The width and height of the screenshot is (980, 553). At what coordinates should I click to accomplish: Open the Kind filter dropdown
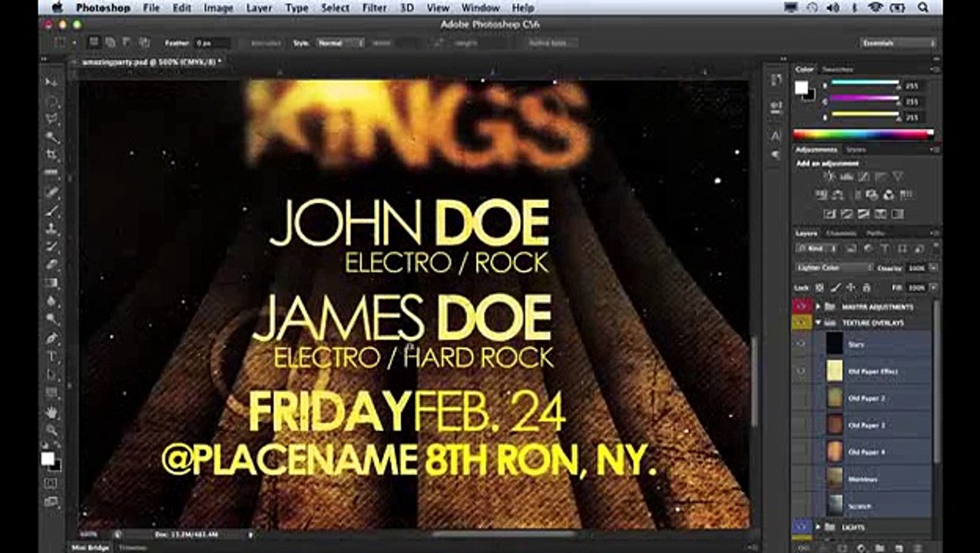pos(818,249)
